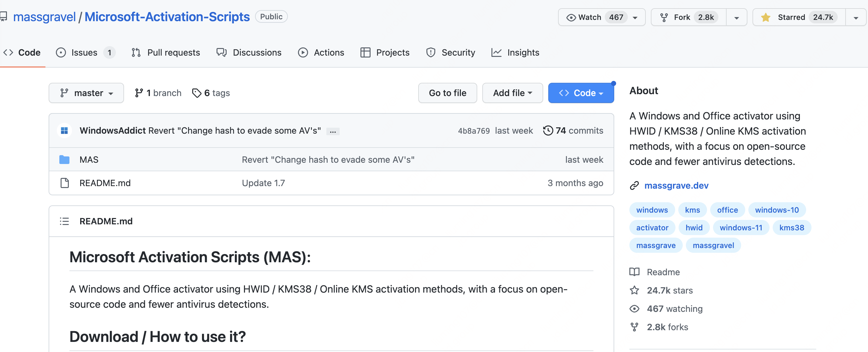This screenshot has height=352, width=868.
Task: Open the MAS folder
Action: click(x=89, y=160)
